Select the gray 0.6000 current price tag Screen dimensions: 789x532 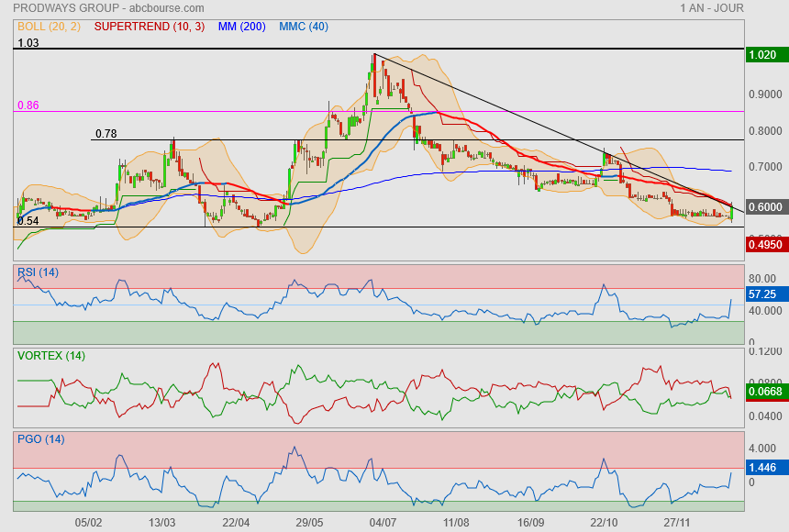[765, 207]
